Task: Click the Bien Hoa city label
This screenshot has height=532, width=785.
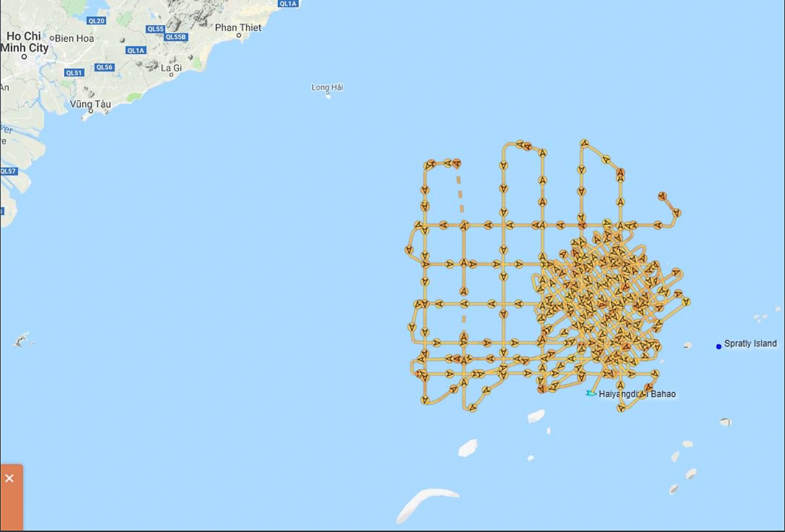Action: pos(74,38)
